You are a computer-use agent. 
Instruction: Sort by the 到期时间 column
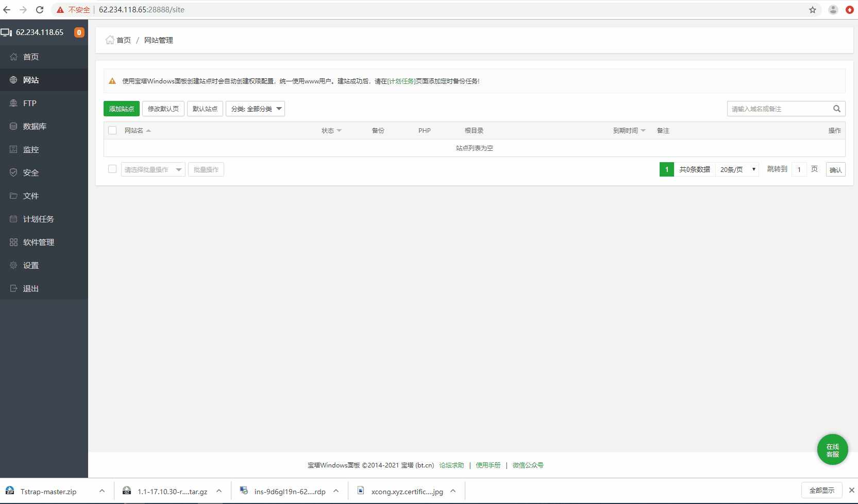[x=629, y=131]
